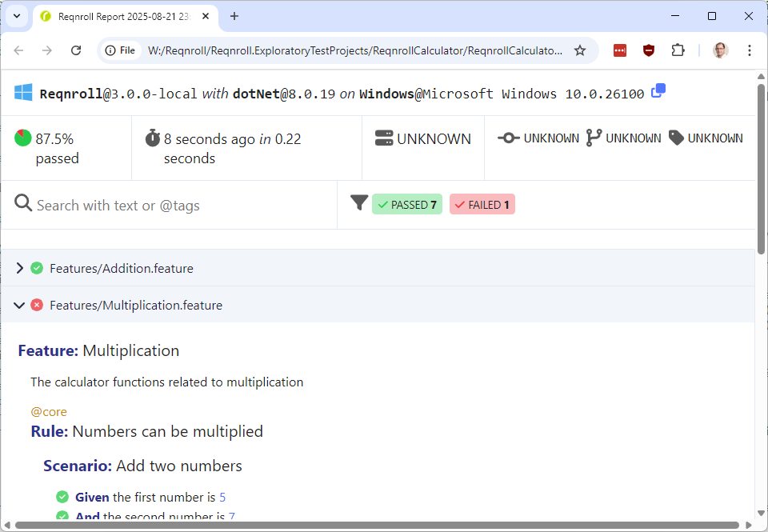768x532 pixels.
Task: Click the browser forward arrow
Action: (x=47, y=50)
